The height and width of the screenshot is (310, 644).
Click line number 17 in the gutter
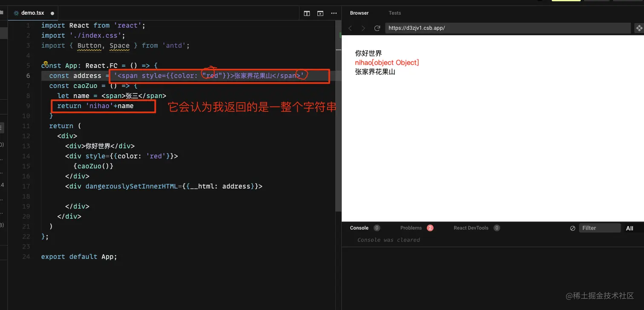coord(26,186)
